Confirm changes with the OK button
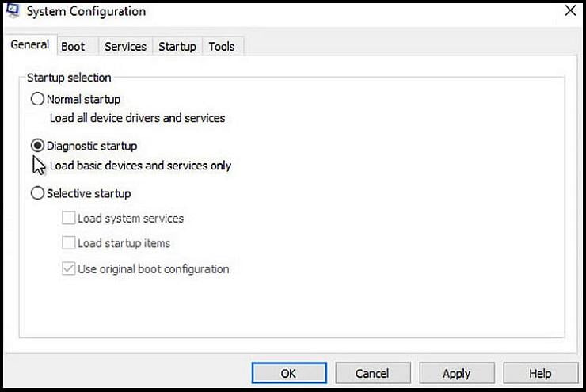Screen dimensions: 586x392 click(x=289, y=373)
